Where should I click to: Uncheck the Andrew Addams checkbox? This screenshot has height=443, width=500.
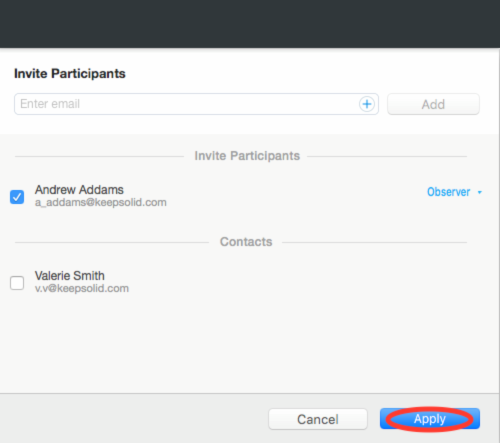[x=17, y=197]
